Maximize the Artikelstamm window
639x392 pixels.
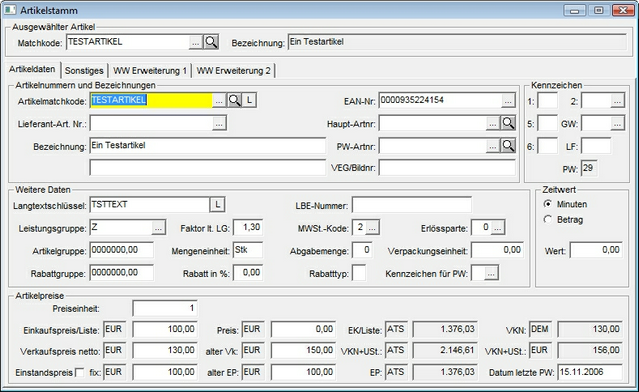click(598, 10)
